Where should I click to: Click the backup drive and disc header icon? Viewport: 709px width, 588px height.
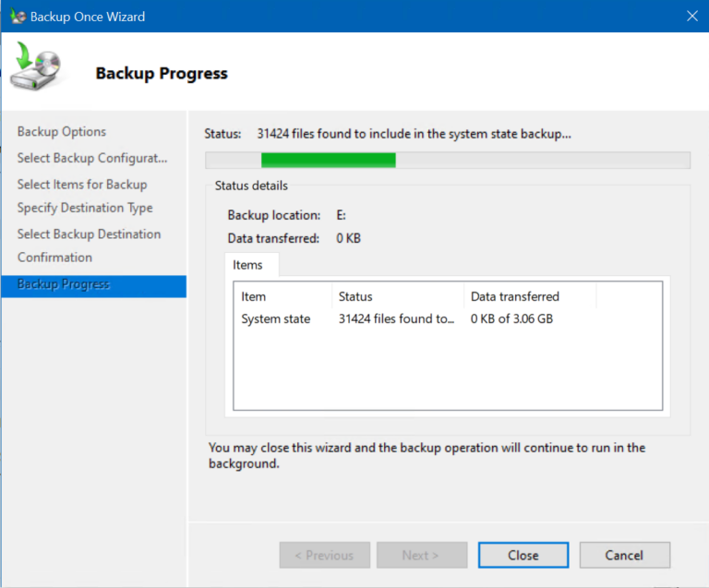[36, 66]
